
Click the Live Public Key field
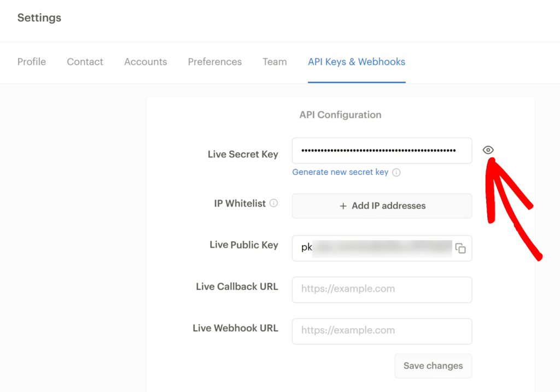[x=382, y=248]
